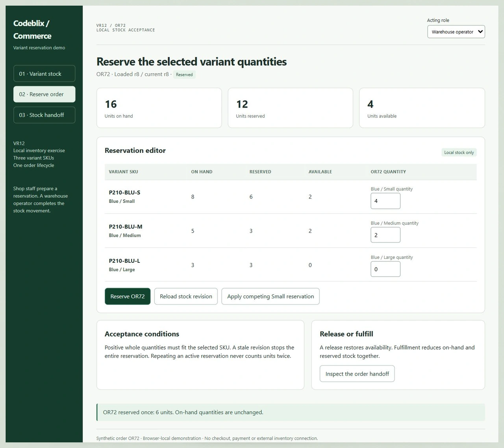This screenshot has height=448, width=504.
Task: Open the 03 · Stock handoff step
Action: [x=44, y=115]
